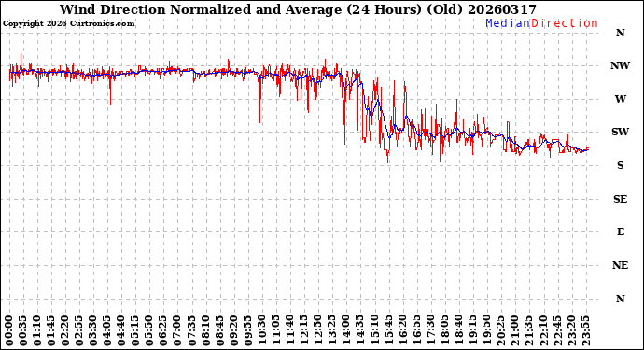Click the blue Median legend label
This screenshot has width=644, height=350.
pyautogui.click(x=508, y=23)
